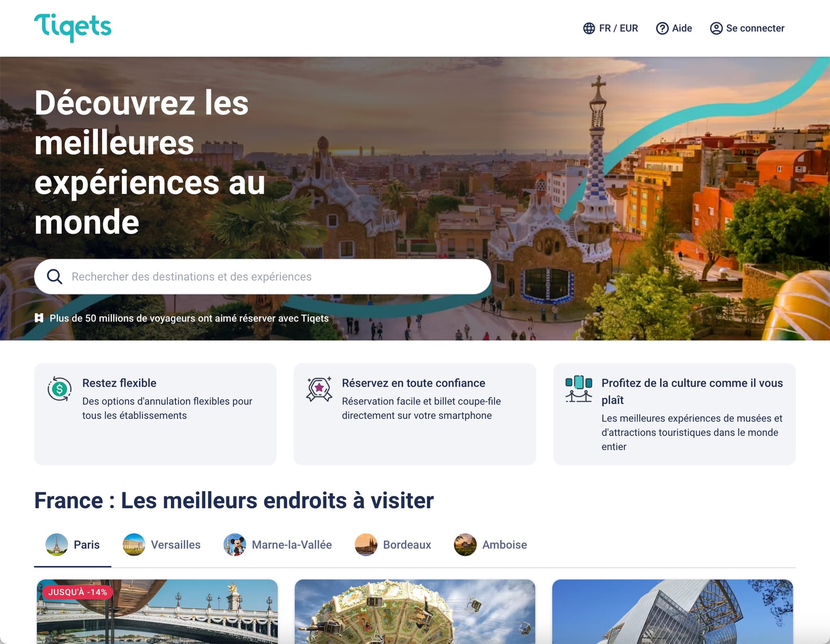Switch to the Marne-la-Vallée tab
Screen dimensions: 830x644
coord(278,544)
